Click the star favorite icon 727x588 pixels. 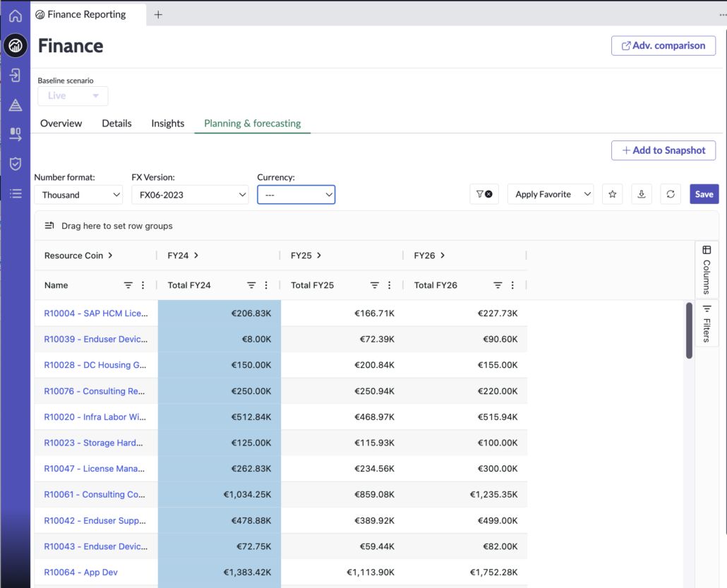(x=613, y=194)
